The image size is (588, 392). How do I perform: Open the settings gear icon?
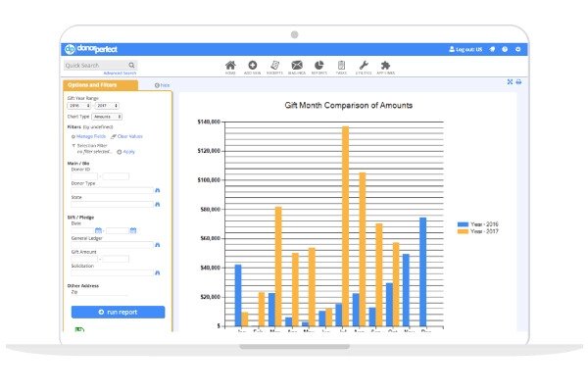517,49
